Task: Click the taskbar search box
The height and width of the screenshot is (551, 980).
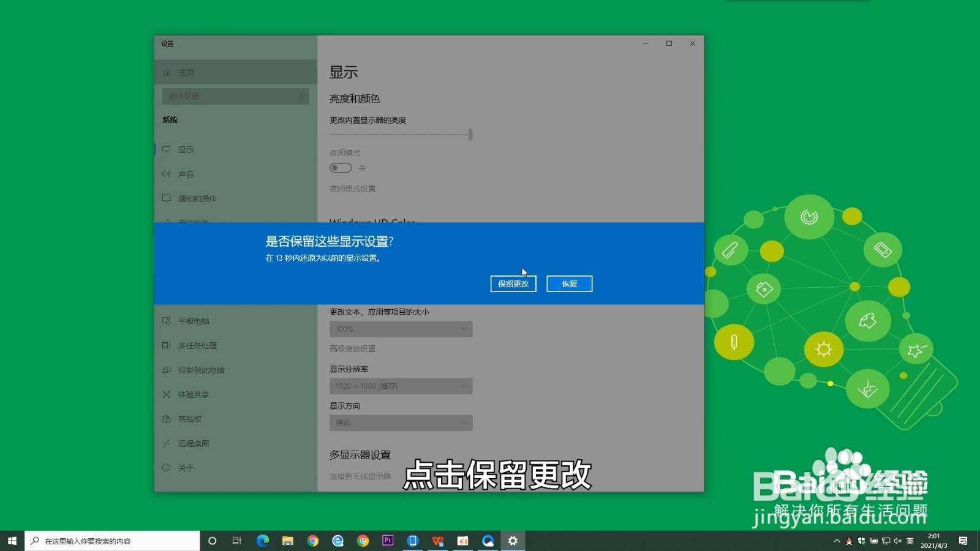Action: (112, 541)
